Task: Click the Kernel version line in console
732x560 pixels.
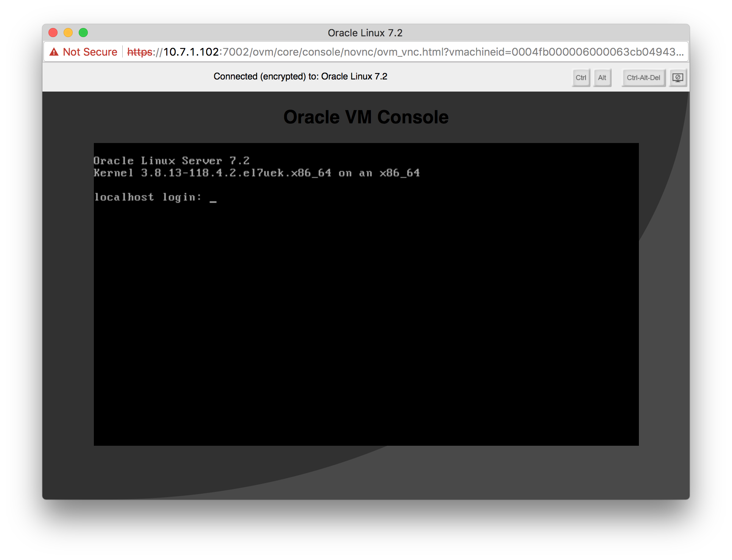Action: click(257, 173)
